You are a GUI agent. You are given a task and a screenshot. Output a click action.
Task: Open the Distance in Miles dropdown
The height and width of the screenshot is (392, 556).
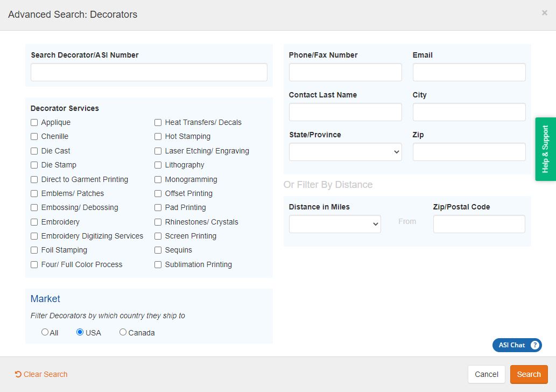(x=335, y=224)
